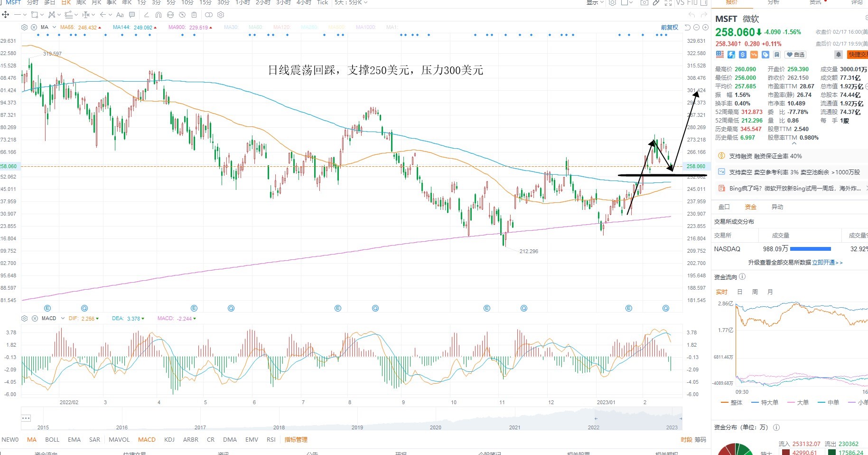Image resolution: width=868 pixels, height=455 pixels.
Task: Switch to 30分 timeframe
Action: tap(224, 2)
